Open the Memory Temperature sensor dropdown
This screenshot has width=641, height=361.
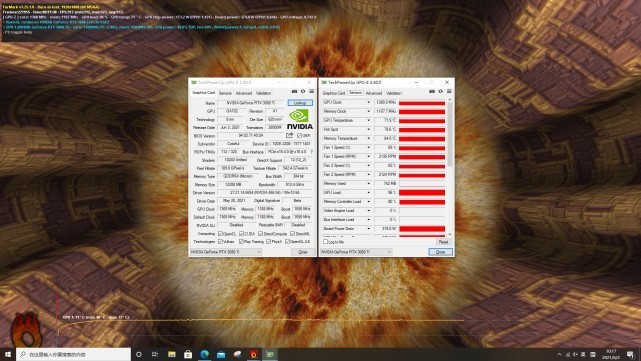368,138
